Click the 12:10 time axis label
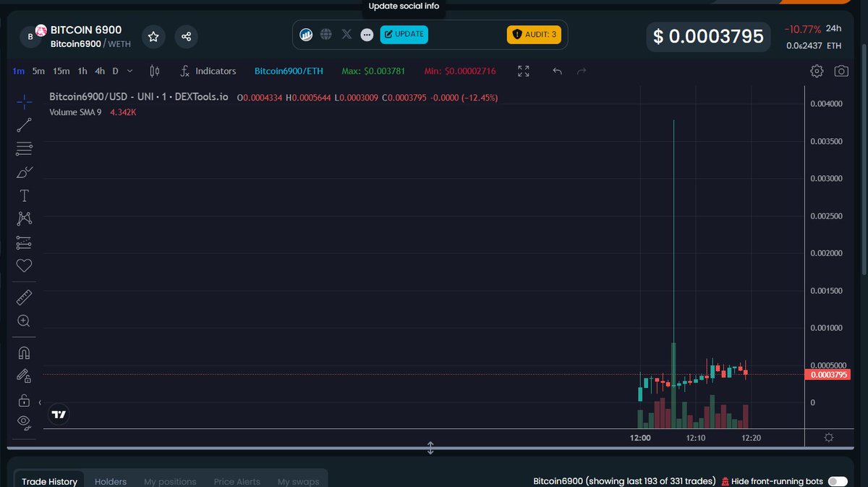 696,438
